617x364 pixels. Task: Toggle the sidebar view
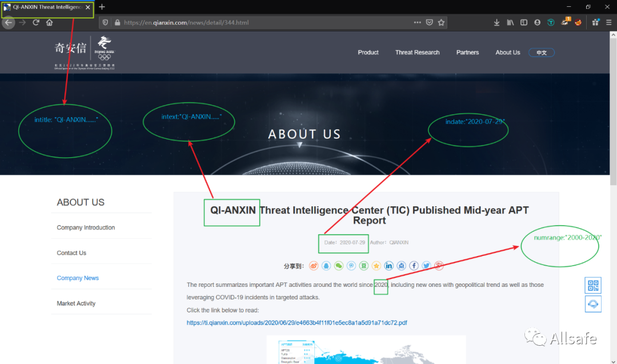coord(524,22)
